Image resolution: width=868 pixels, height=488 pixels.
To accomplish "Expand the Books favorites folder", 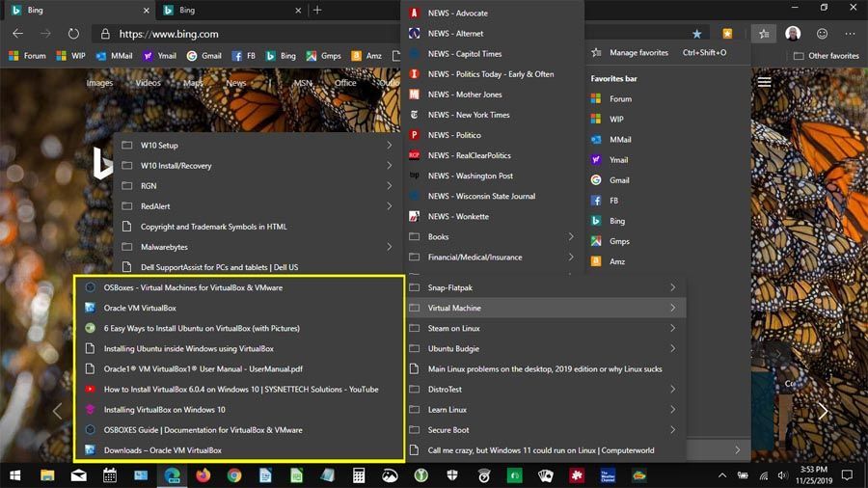I will (494, 237).
